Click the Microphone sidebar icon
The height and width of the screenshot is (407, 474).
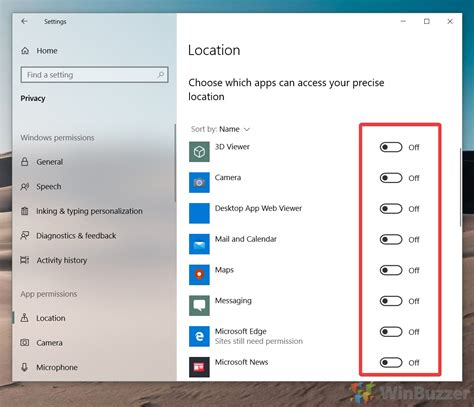pos(24,367)
